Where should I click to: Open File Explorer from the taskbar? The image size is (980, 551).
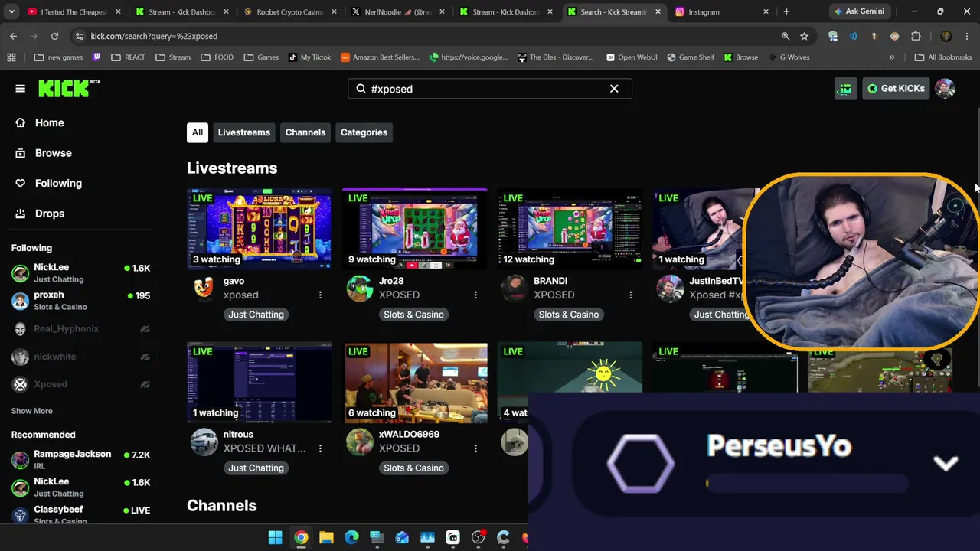[x=326, y=538]
